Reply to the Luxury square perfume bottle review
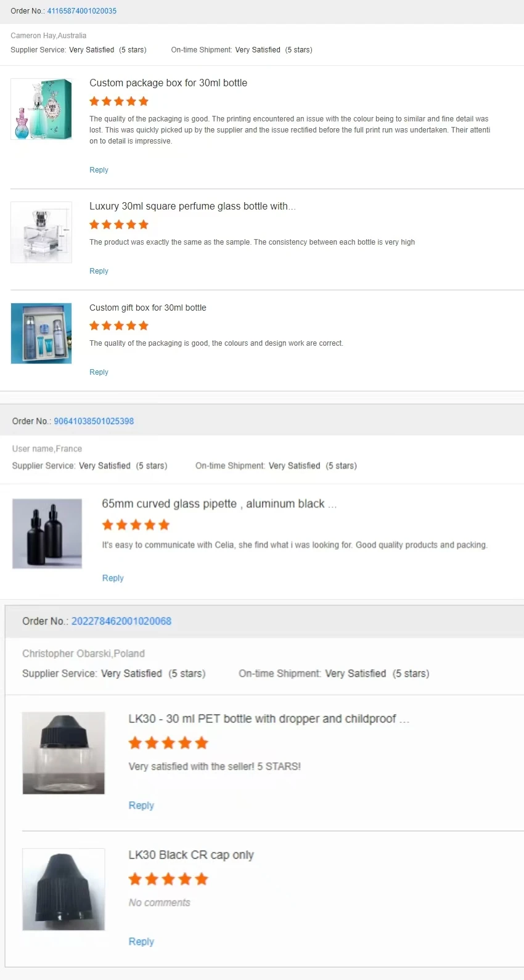524x980 pixels. click(x=99, y=271)
